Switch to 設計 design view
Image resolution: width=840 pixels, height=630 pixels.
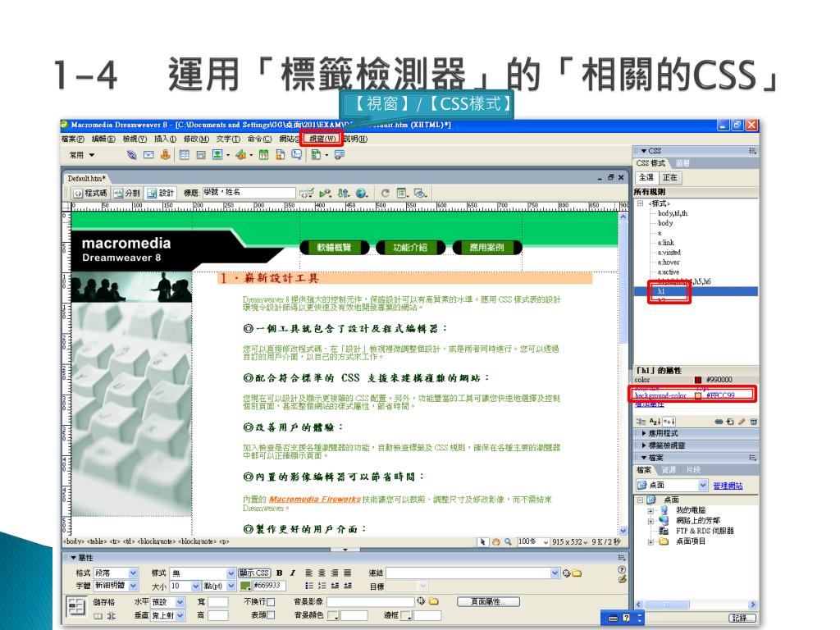(x=161, y=193)
